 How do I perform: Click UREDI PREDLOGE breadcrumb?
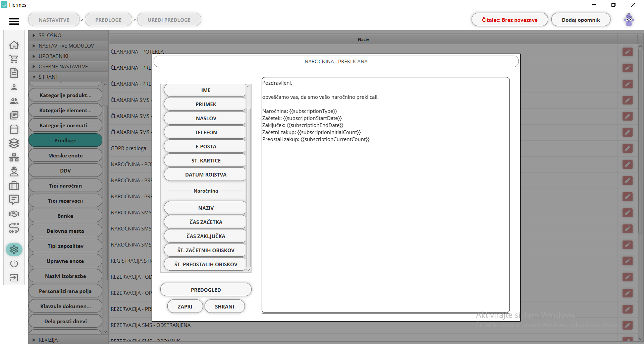(x=169, y=20)
